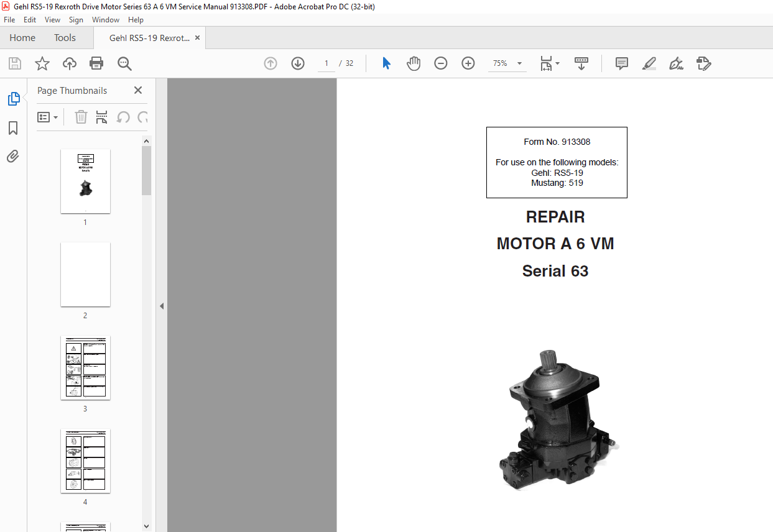Add the document to starred files
The image size is (773, 532).
(42, 63)
